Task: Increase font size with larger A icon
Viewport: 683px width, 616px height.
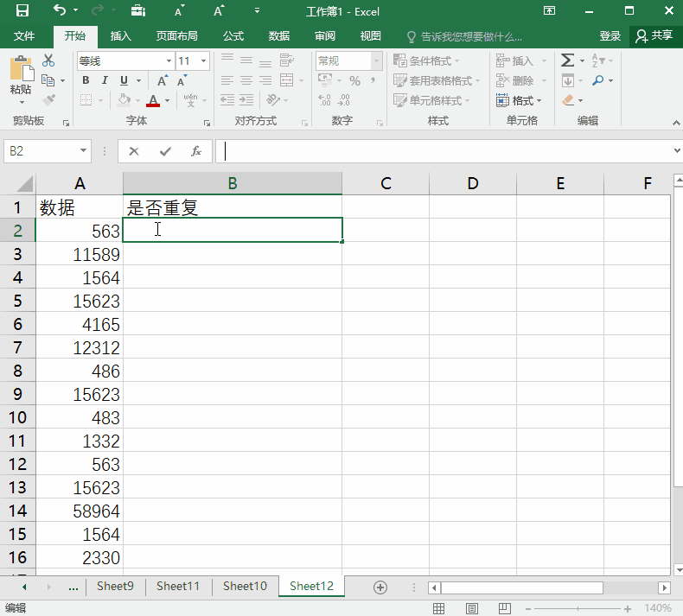Action: pyautogui.click(x=162, y=81)
